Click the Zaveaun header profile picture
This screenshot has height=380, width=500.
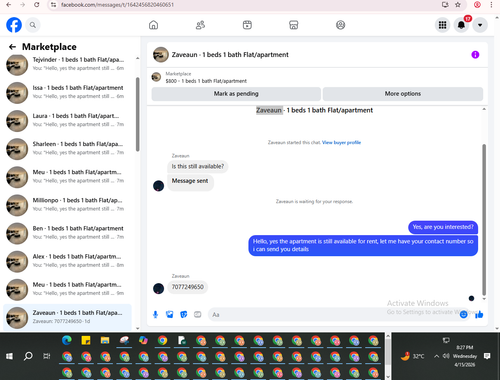(x=161, y=55)
